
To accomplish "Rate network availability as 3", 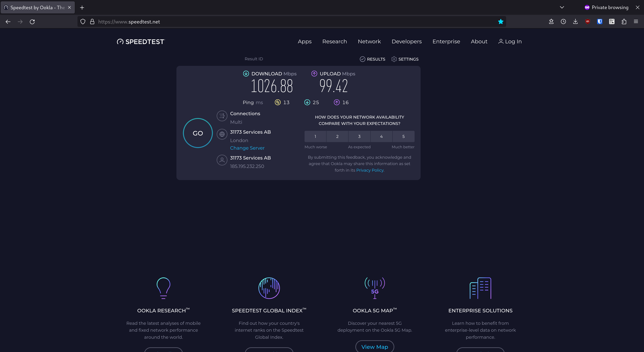I will pyautogui.click(x=359, y=136).
